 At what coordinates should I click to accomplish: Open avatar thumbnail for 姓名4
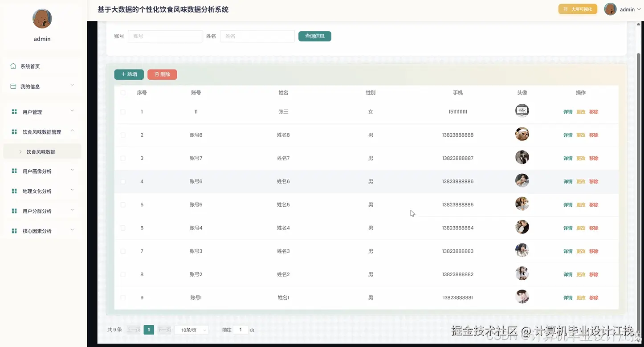(x=522, y=227)
